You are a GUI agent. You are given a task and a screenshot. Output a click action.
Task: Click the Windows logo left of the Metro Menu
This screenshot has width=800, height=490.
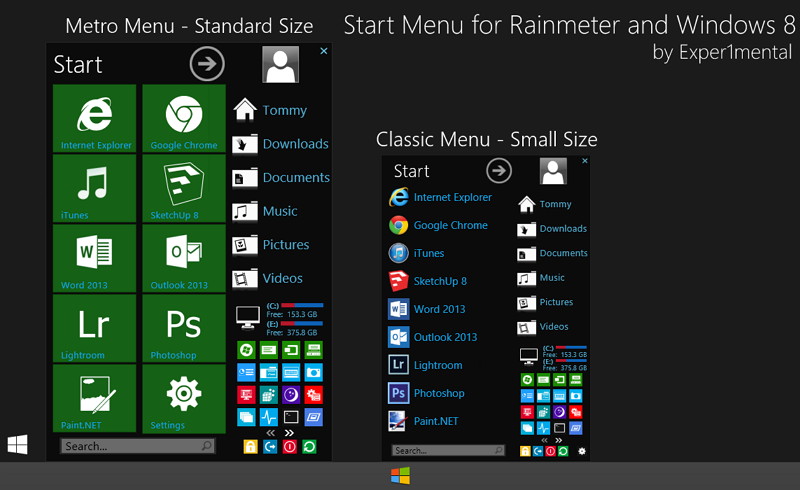(x=17, y=445)
